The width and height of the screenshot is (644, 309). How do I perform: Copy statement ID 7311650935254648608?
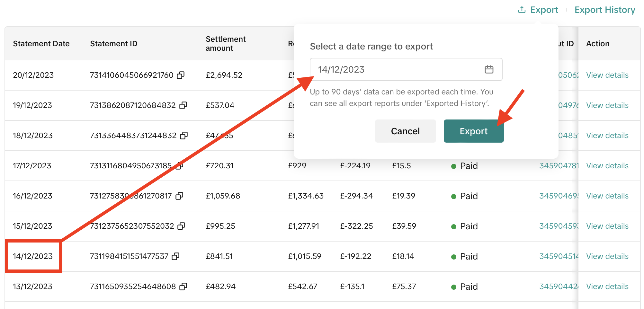tap(183, 286)
